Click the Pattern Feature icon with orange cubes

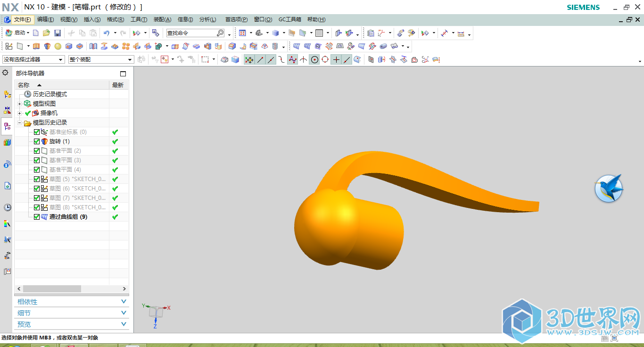click(x=126, y=46)
